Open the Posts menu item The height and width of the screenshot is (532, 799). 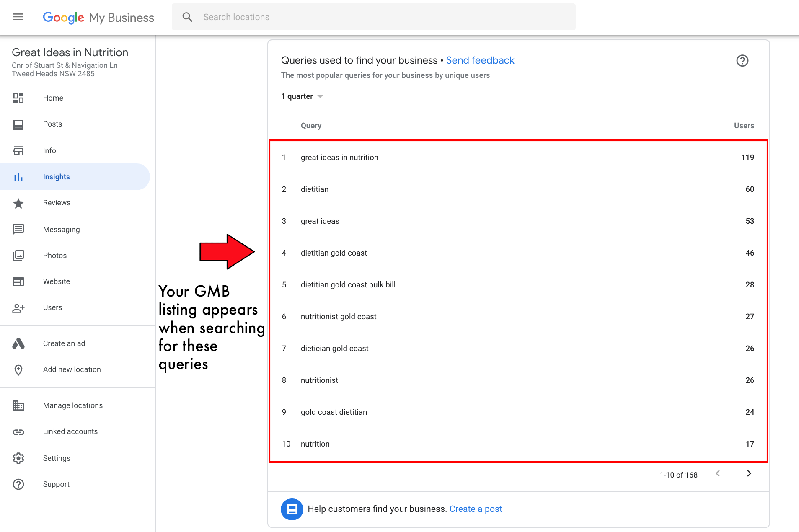click(x=52, y=124)
